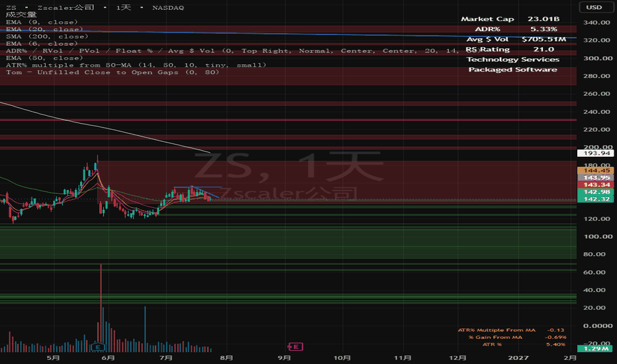The height and width of the screenshot is (364, 617).
Task: Click the 142.32 last price label
Action: click(595, 199)
